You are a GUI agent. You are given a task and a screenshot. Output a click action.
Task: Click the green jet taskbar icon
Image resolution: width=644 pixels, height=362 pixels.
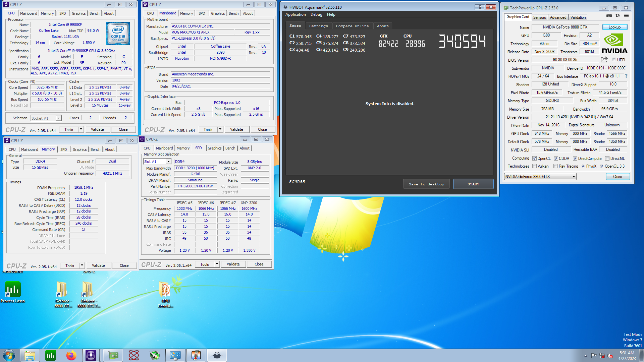click(x=155, y=355)
